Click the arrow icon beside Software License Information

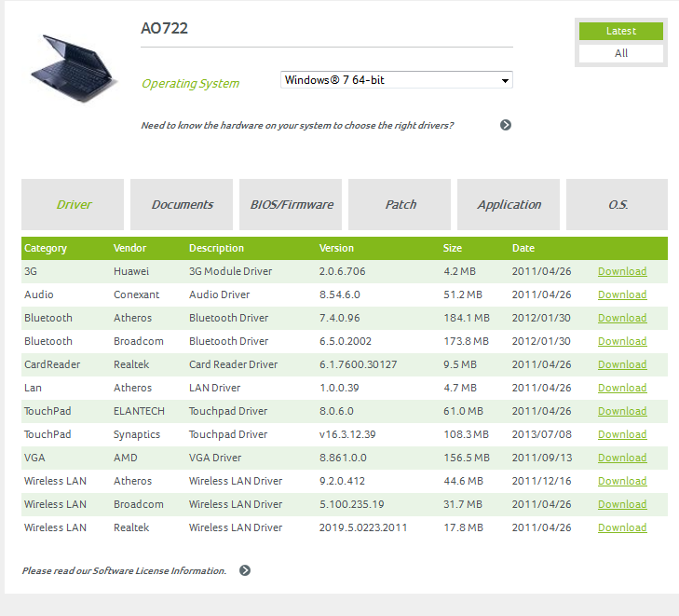pyautogui.click(x=245, y=570)
